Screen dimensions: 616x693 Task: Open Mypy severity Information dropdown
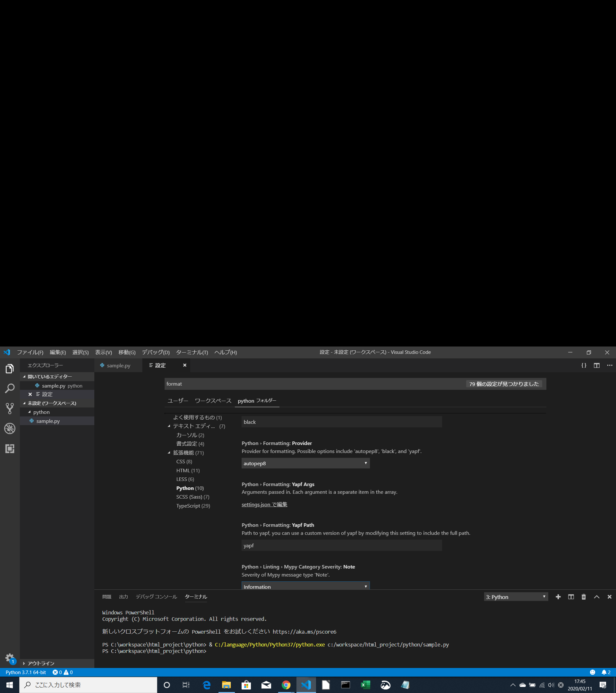[x=305, y=586]
